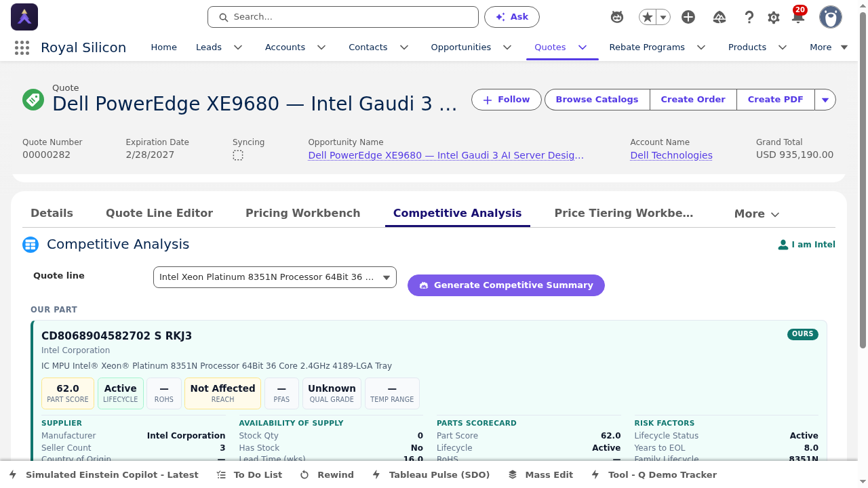
Task: Click the Competitive Analysis table icon
Action: point(31,245)
